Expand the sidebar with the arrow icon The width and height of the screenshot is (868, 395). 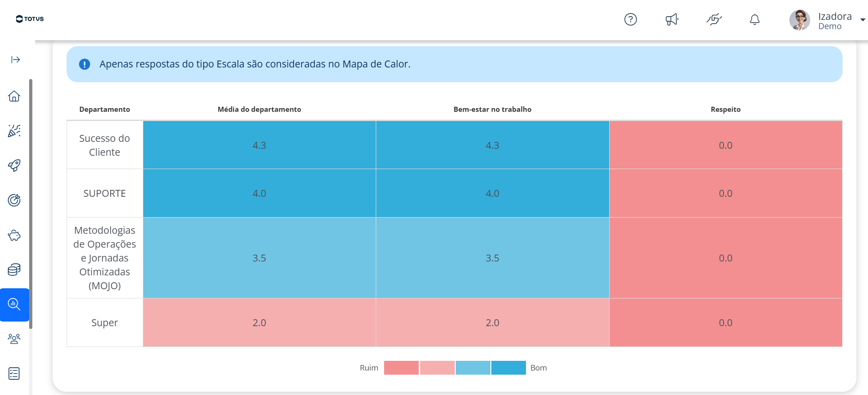click(16, 60)
